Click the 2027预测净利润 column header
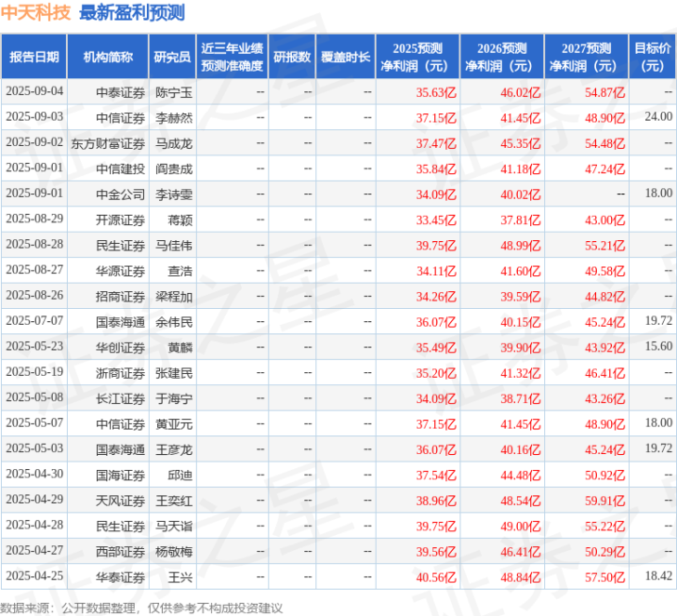The height and width of the screenshot is (616, 677). pos(586,57)
